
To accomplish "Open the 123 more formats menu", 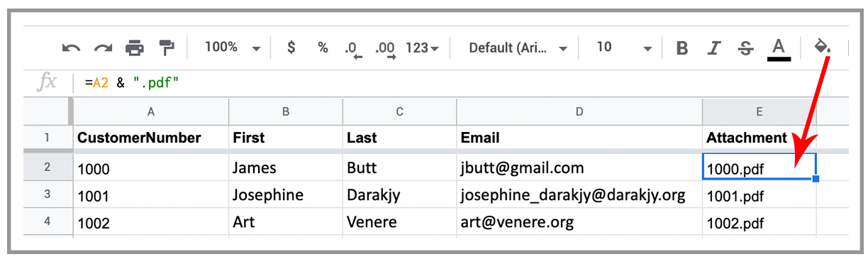I will point(423,48).
